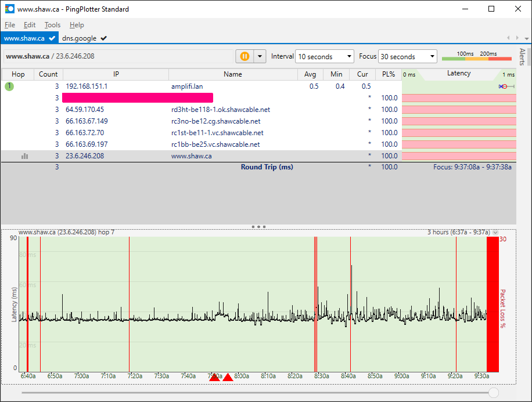
Task: Click the target address field www.shaw.ca / 23.6.246.208
Action: coord(118,56)
